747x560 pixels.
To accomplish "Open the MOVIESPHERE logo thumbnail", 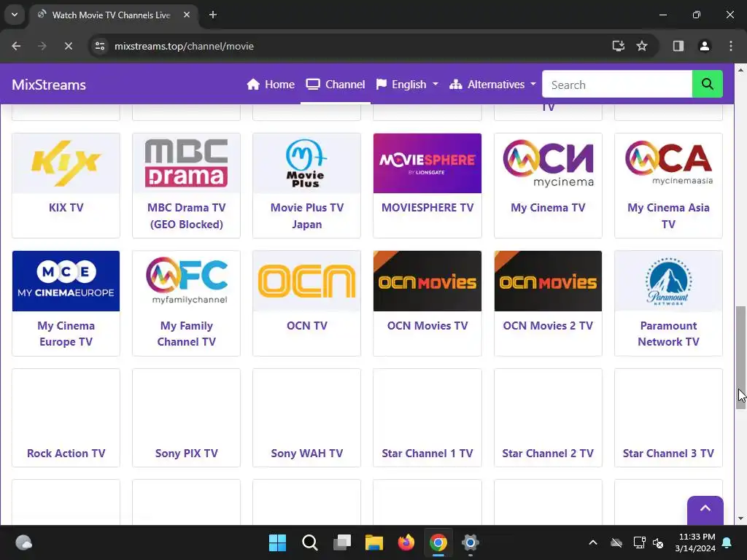I will click(x=427, y=163).
